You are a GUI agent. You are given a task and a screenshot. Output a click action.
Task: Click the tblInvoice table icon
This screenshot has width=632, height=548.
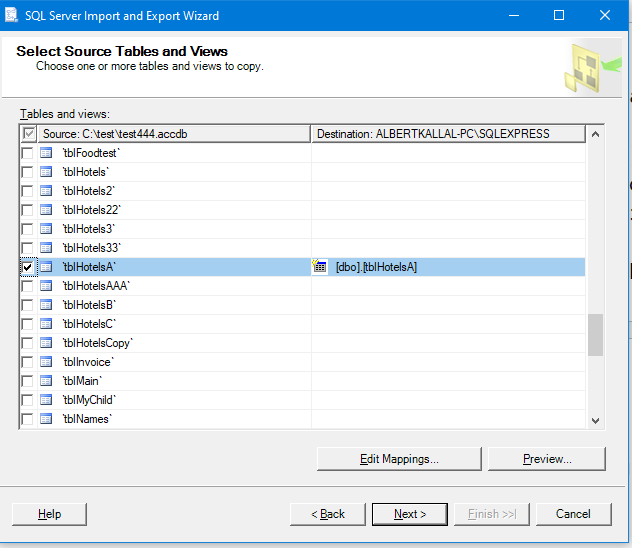[46, 362]
